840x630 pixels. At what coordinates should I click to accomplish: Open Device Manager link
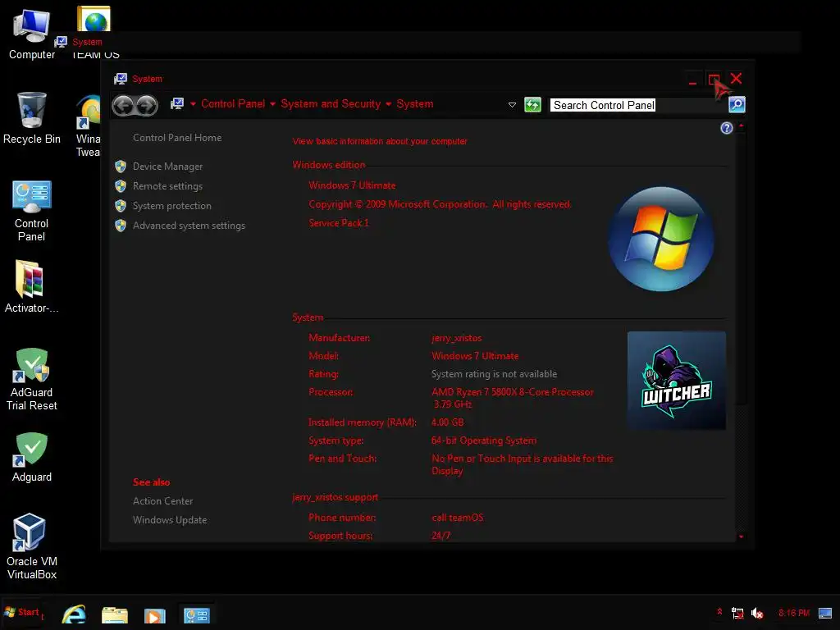(x=167, y=167)
